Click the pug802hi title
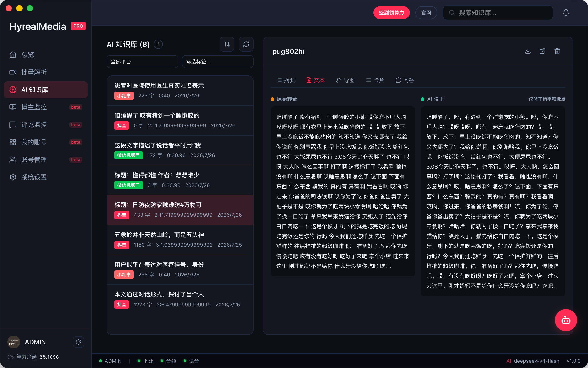 point(288,51)
